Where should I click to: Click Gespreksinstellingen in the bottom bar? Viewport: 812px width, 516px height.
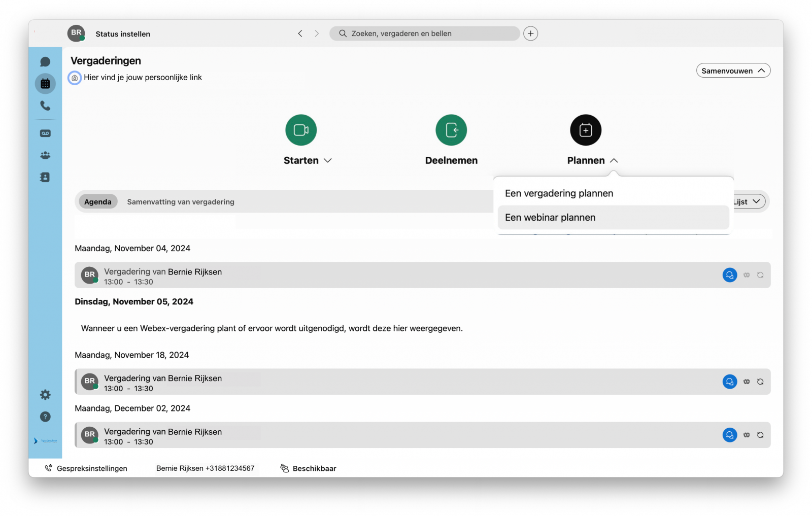pos(92,468)
